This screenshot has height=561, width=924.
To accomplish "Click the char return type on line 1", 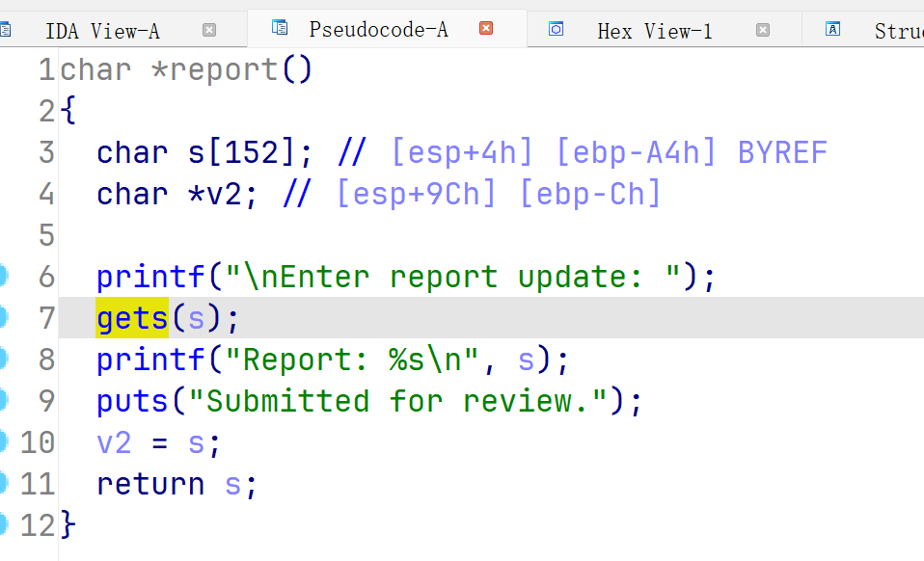I will click(95, 70).
